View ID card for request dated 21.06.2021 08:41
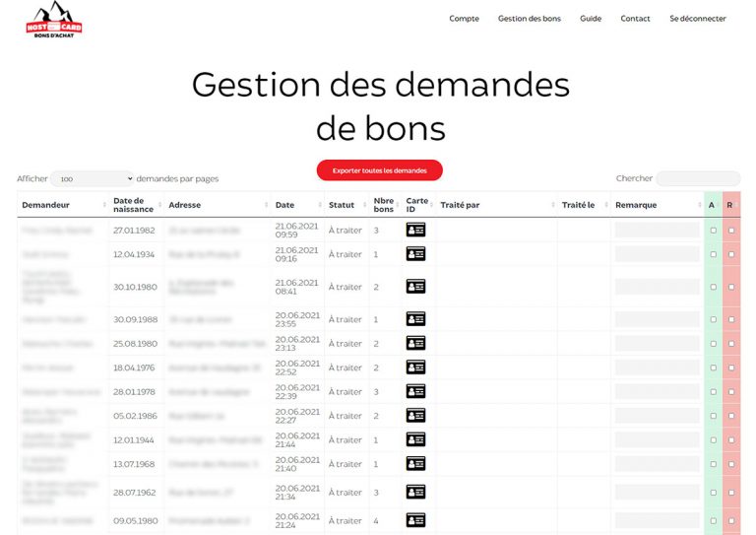The height and width of the screenshot is (535, 756). coord(415,287)
